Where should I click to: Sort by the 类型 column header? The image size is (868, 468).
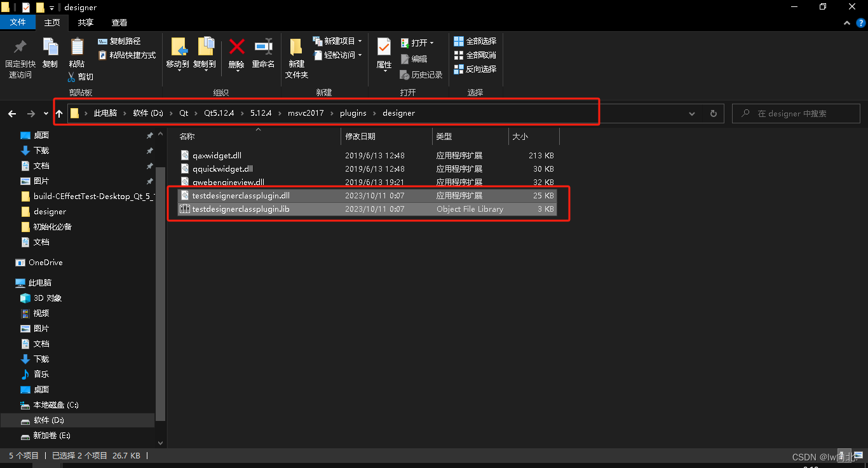(444, 136)
